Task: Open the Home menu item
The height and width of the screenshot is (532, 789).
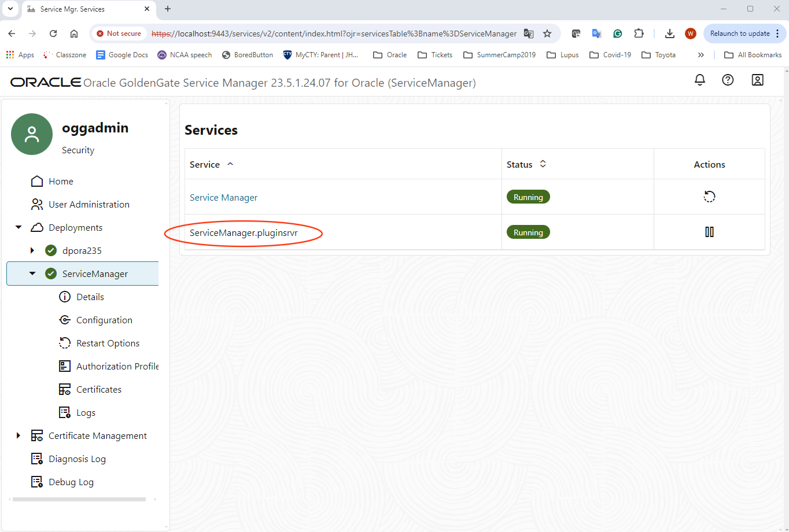Action: (60, 181)
